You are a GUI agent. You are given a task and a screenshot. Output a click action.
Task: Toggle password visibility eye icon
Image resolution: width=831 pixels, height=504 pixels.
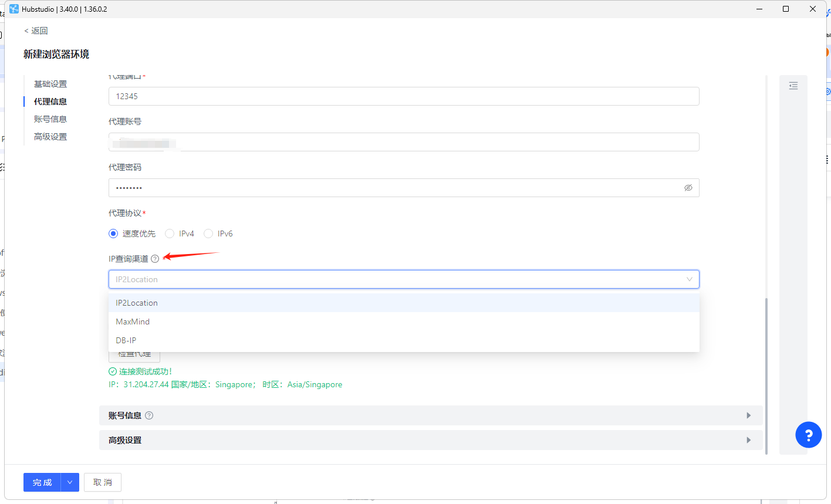(688, 188)
